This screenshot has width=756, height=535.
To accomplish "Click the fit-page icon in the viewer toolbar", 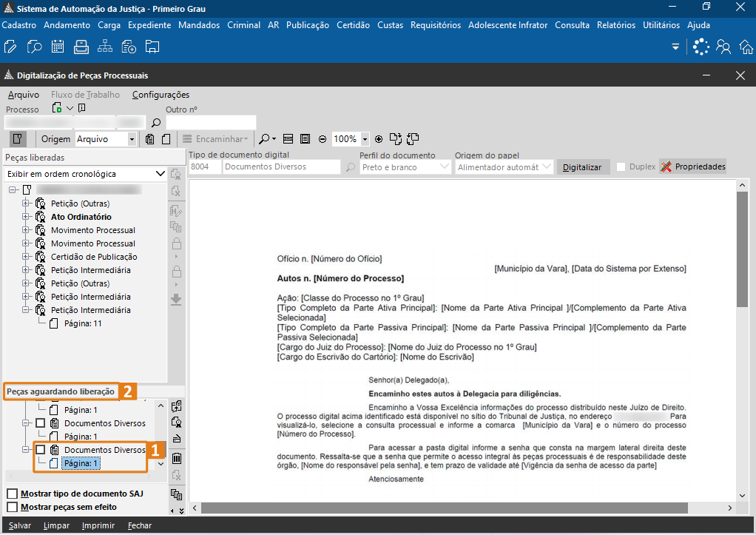I will click(x=305, y=139).
